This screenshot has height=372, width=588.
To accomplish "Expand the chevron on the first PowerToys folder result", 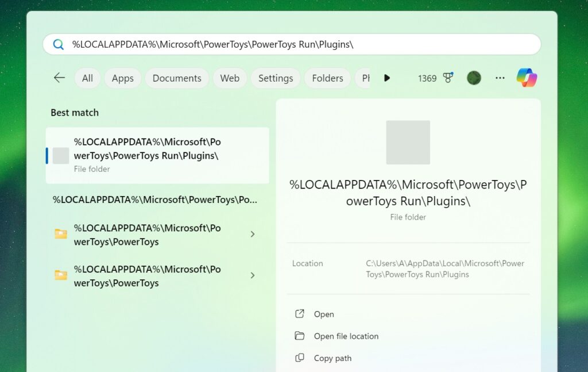I will [x=253, y=234].
